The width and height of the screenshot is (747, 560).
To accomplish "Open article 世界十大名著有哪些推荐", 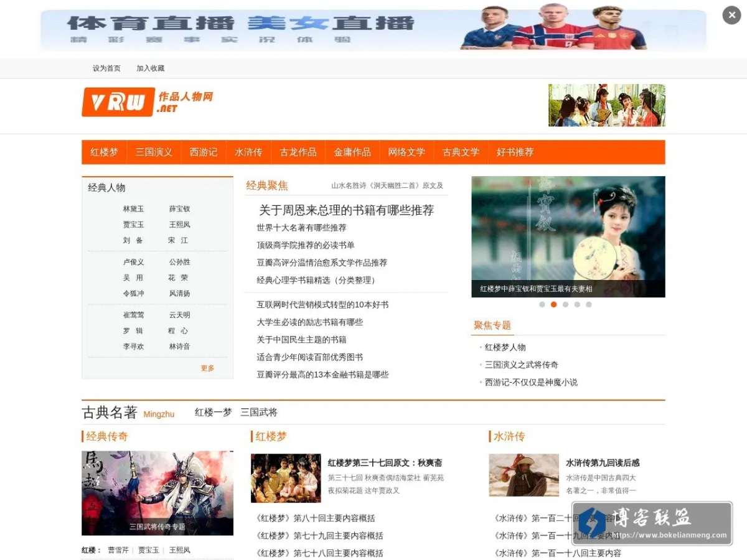I will coord(301,228).
